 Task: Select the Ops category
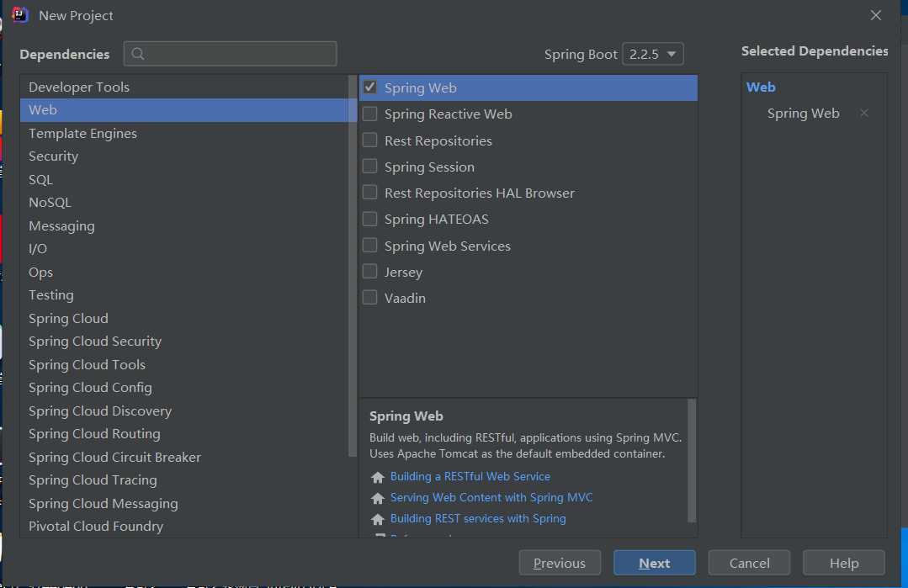coord(184,272)
